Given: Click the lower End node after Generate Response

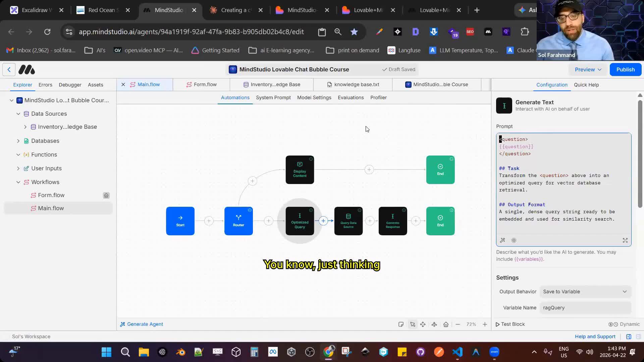Looking at the screenshot, I should point(440,221).
